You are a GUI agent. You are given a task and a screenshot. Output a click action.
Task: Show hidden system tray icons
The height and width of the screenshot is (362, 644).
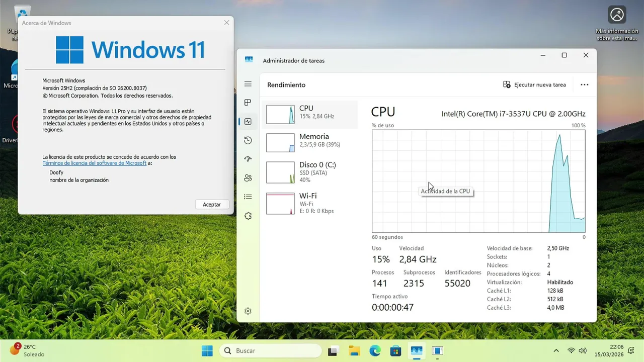pyautogui.click(x=556, y=351)
